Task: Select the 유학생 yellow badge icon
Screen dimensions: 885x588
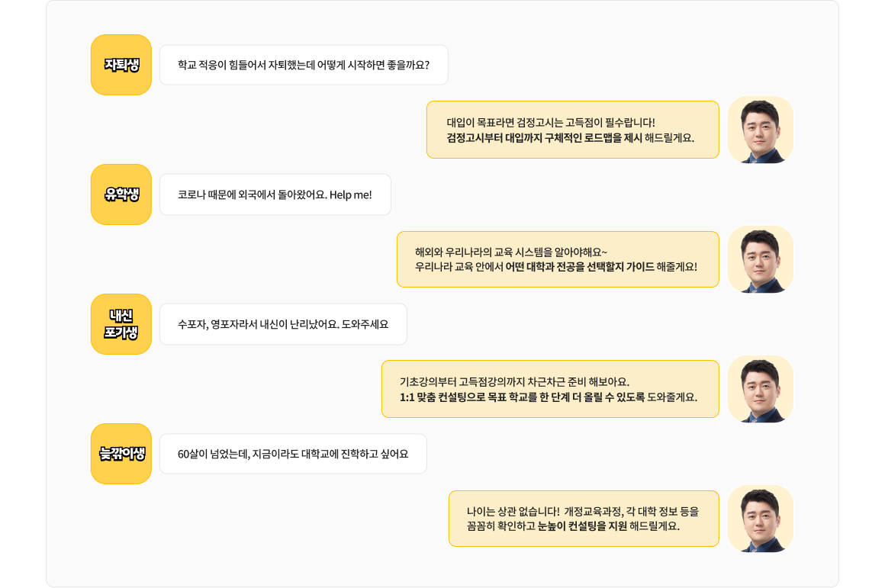Action: click(x=121, y=194)
